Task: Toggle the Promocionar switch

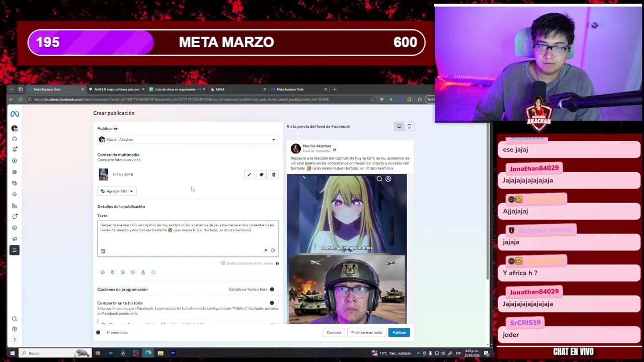Action: (100, 332)
